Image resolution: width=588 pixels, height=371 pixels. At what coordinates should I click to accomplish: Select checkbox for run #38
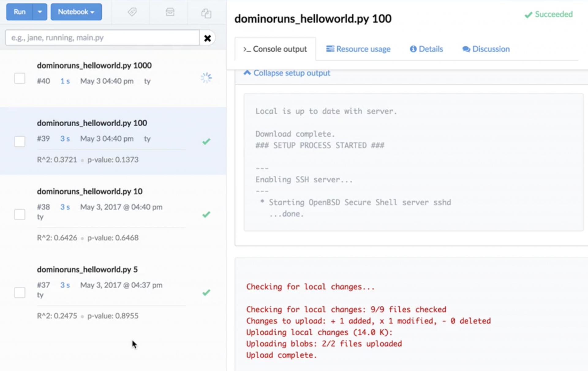click(x=20, y=214)
